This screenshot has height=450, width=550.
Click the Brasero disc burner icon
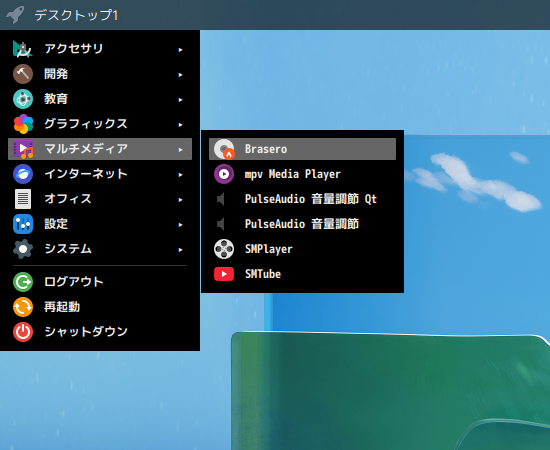pyautogui.click(x=224, y=149)
